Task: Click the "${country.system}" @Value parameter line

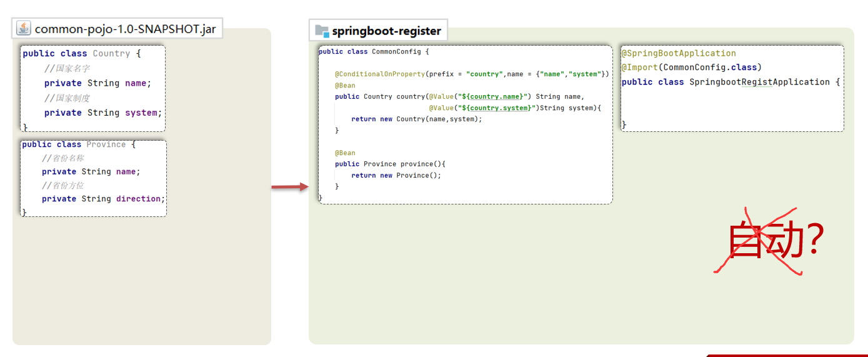Action: 515,108
